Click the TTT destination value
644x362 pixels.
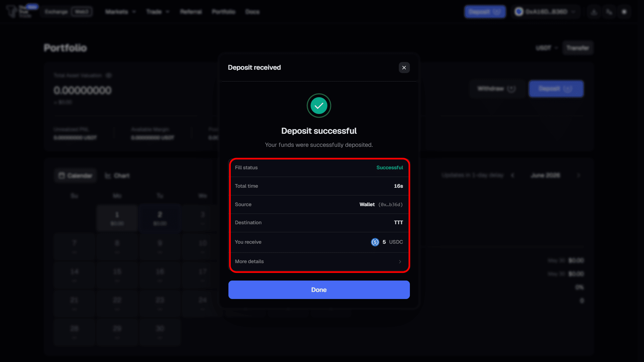tap(398, 223)
